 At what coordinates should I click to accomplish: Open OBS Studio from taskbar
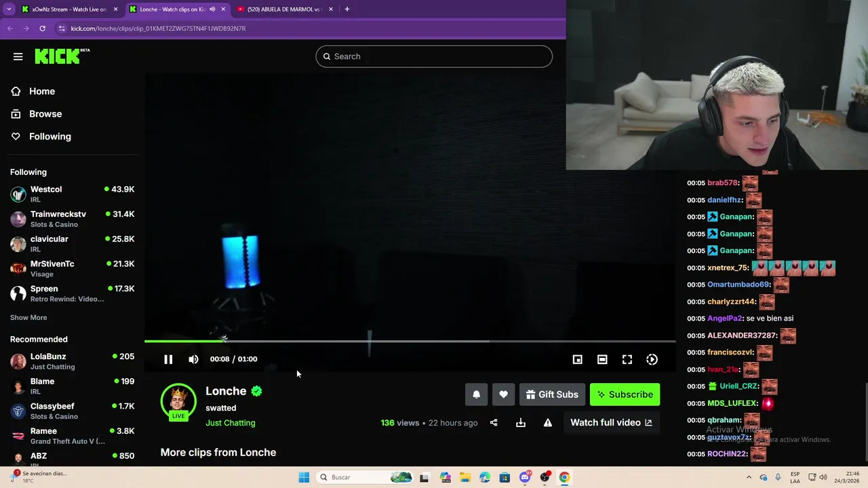point(545,477)
